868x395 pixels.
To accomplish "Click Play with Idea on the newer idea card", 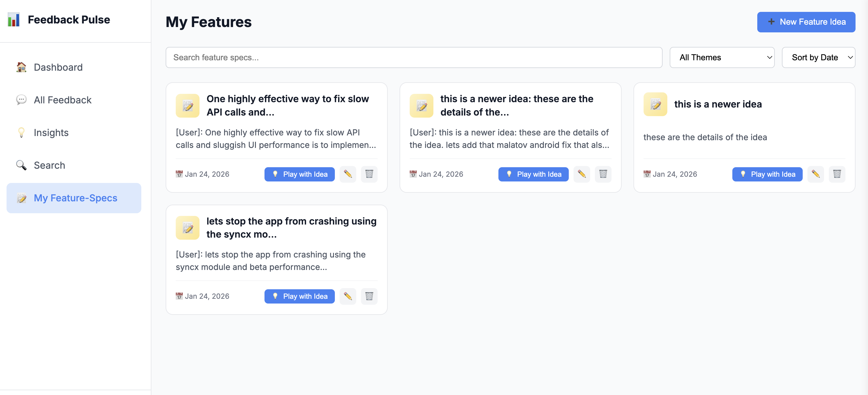I will 767,174.
